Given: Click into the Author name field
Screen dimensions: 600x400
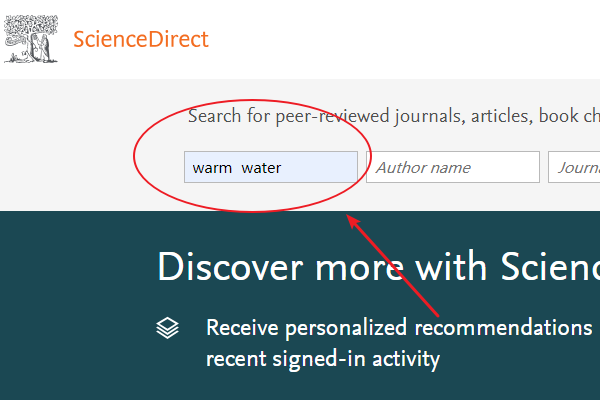Looking at the screenshot, I should click(x=453, y=167).
